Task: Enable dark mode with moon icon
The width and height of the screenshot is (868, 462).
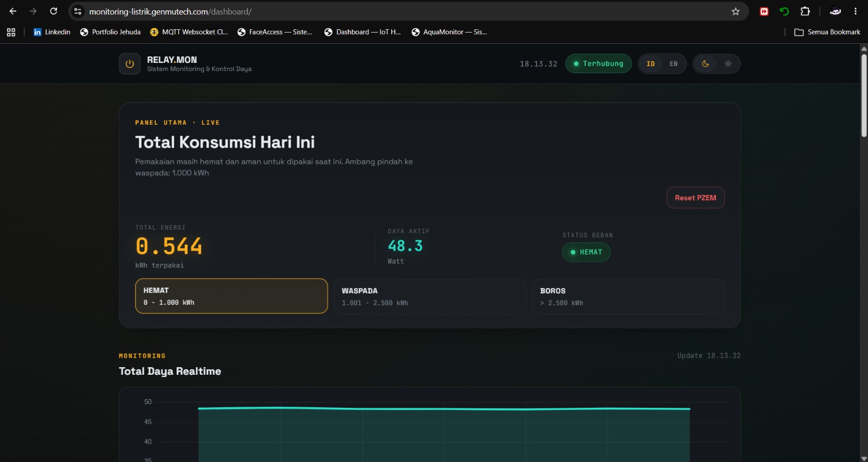Action: click(x=705, y=63)
